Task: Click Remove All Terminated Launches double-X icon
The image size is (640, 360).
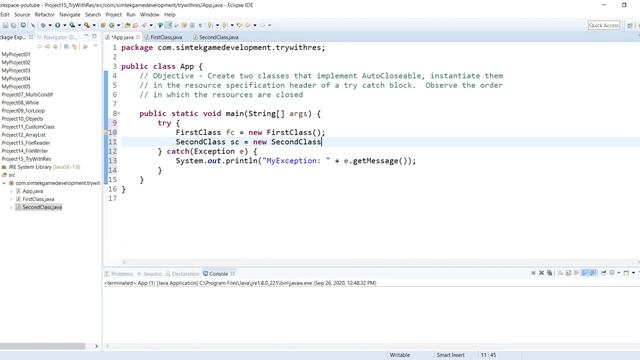Action: pos(550,273)
